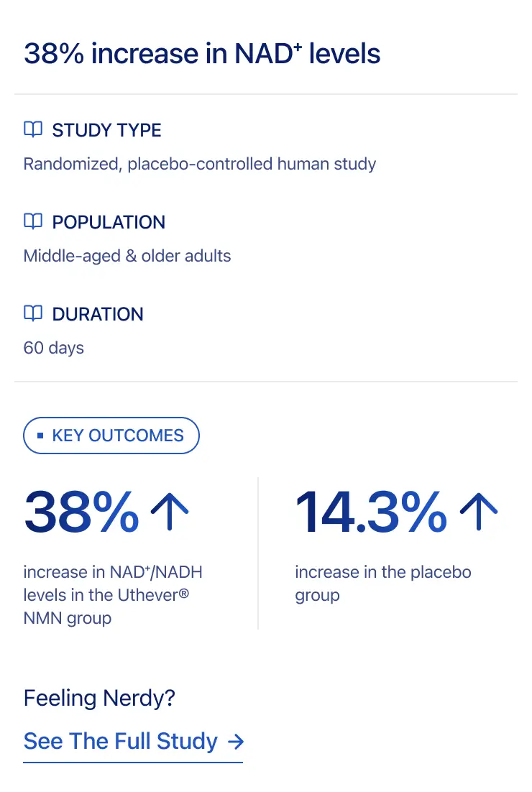The image size is (532, 792).
Task: Click the large 38% statistic
Action: coord(81,512)
